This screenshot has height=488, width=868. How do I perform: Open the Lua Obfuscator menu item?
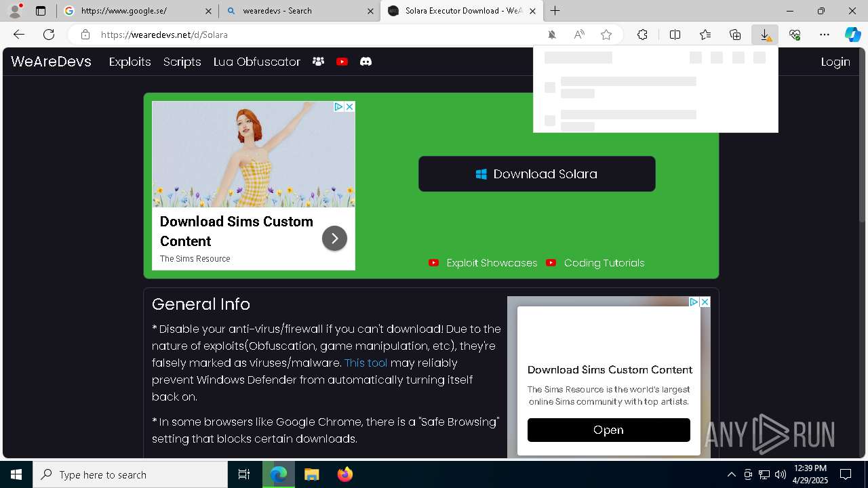(256, 62)
